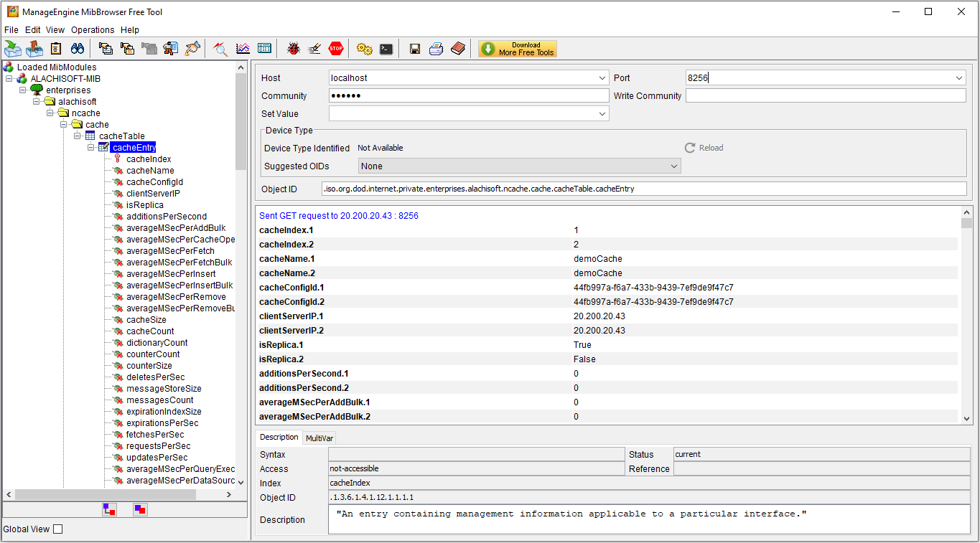980x543 pixels.
Task: Click the red STOP sign icon
Action: (x=336, y=49)
